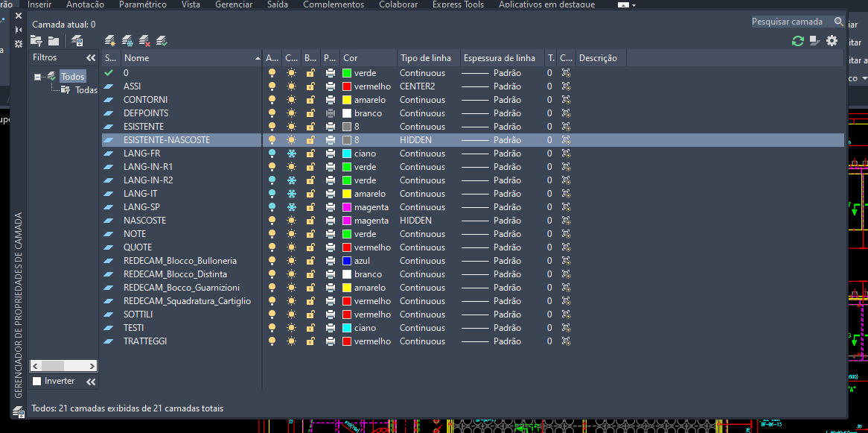Turn off the CONTORNI layer lightbulb
The height and width of the screenshot is (433, 868).
tap(272, 100)
